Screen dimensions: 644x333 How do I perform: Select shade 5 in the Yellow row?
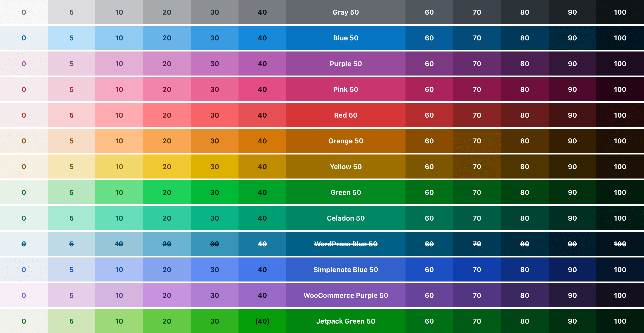[71, 166]
